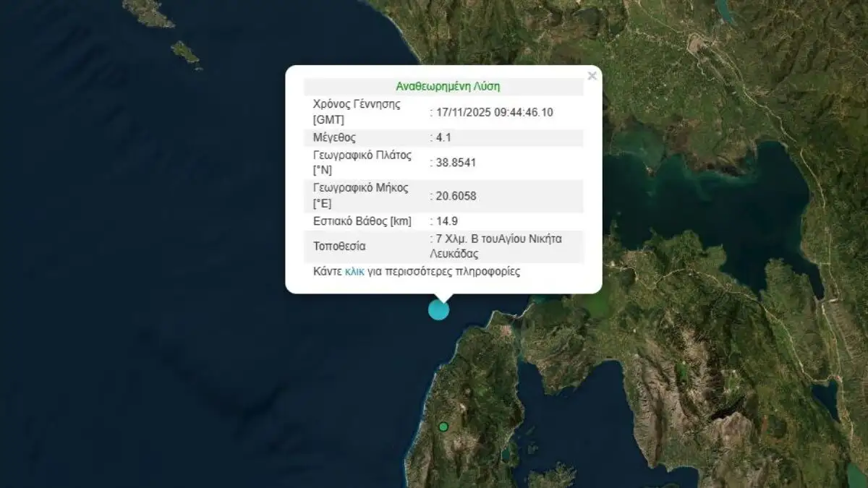Click the 'Γεωγραφικό Πλάτος [°N]' label
This screenshot has height=488, width=868.
pyautogui.click(x=362, y=163)
